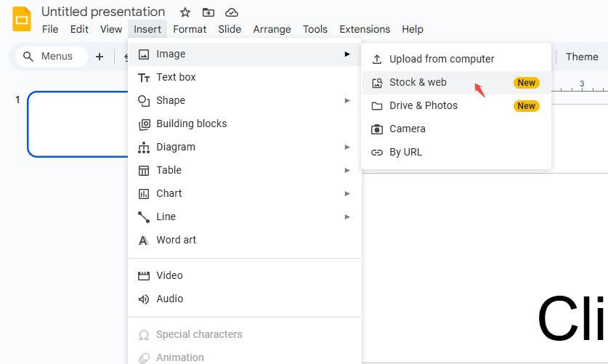Image resolution: width=608 pixels, height=364 pixels.
Task: Click the Audio speaker icon
Action: pos(144,299)
